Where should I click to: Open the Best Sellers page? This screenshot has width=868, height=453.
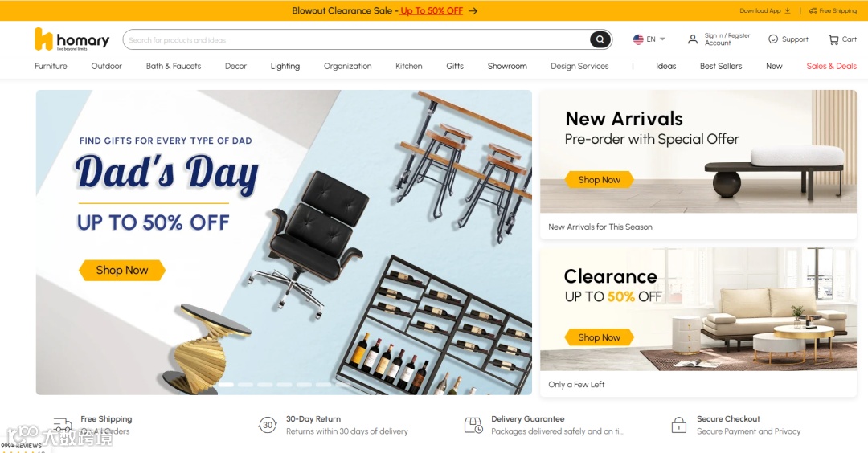pos(721,66)
